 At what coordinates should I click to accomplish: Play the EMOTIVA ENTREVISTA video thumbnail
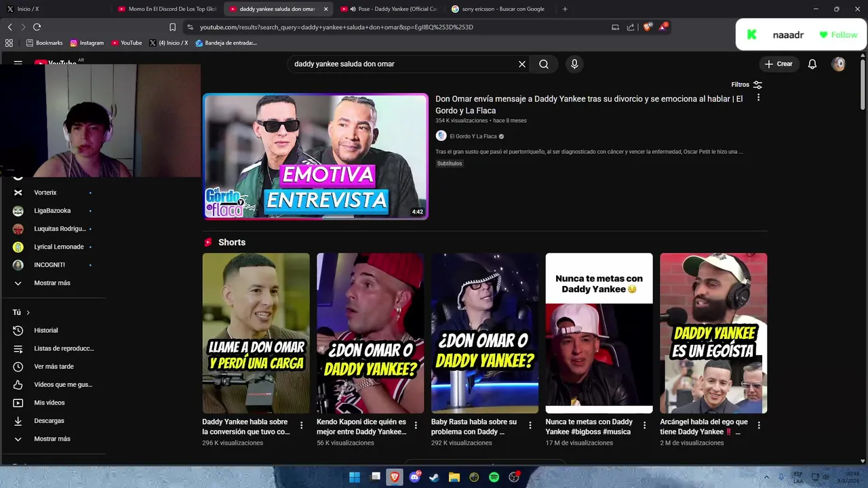[315, 157]
